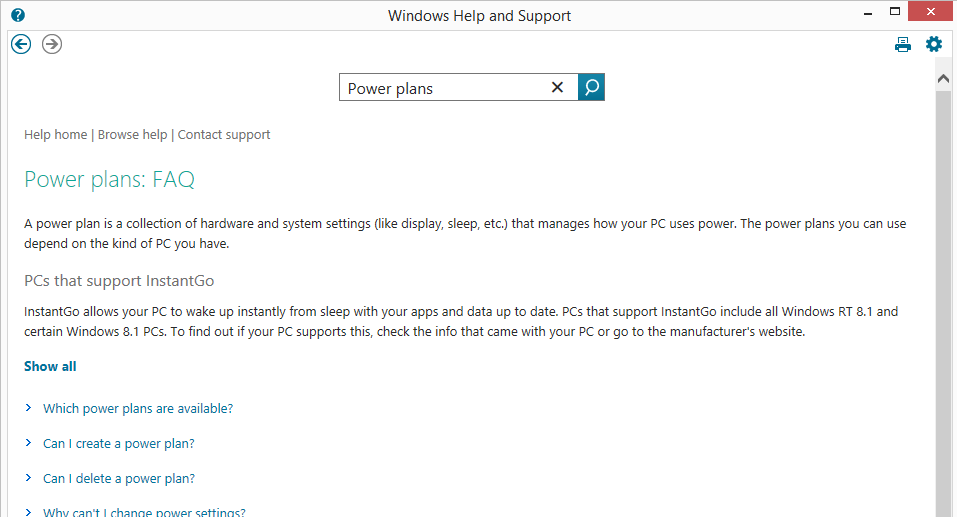Viewport: 957px width, 517px height.
Task: Click the help question mark icon in title bar
Action: point(18,15)
